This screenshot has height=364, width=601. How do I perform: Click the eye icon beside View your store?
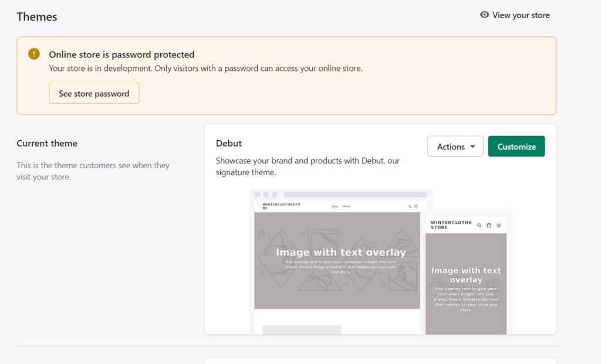click(484, 15)
